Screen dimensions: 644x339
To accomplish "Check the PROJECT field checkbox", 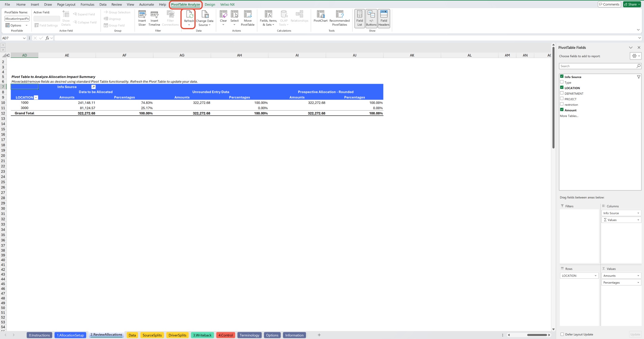I will 562,99.
